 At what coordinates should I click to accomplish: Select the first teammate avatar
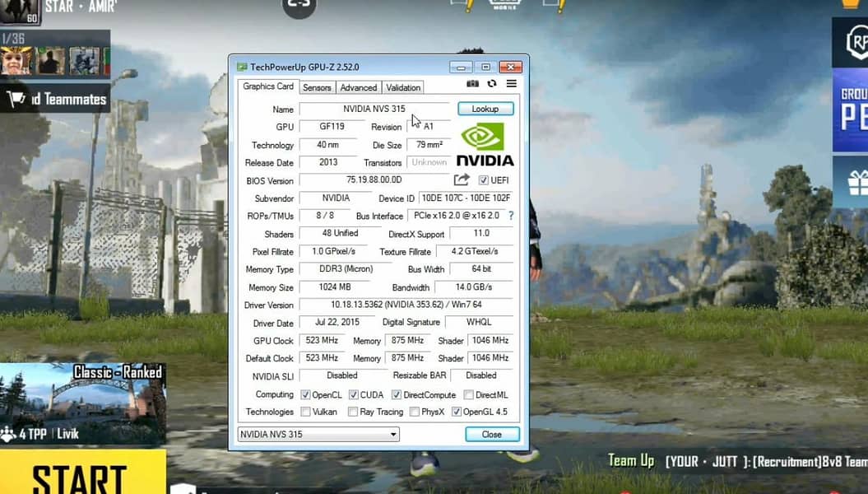click(16, 61)
